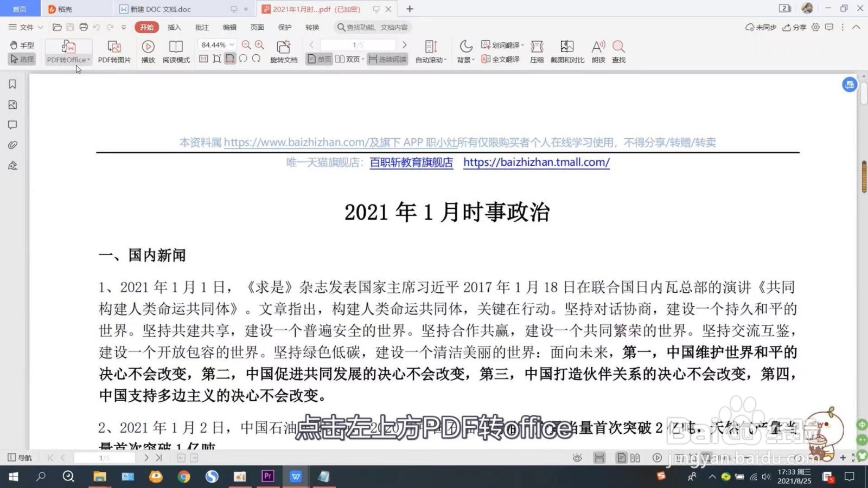The height and width of the screenshot is (488, 868).
Task: Open the 编辑 ribbon tab
Action: (x=229, y=27)
